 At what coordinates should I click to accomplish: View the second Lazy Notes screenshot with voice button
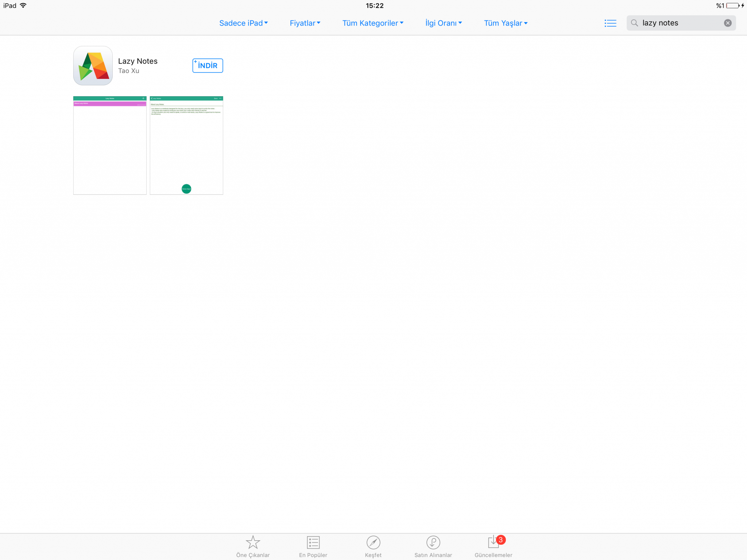pos(186,145)
